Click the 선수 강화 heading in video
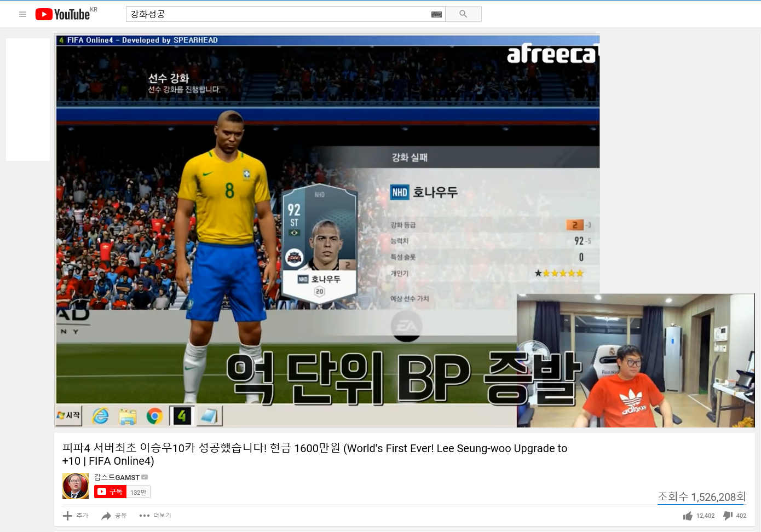 (169, 78)
